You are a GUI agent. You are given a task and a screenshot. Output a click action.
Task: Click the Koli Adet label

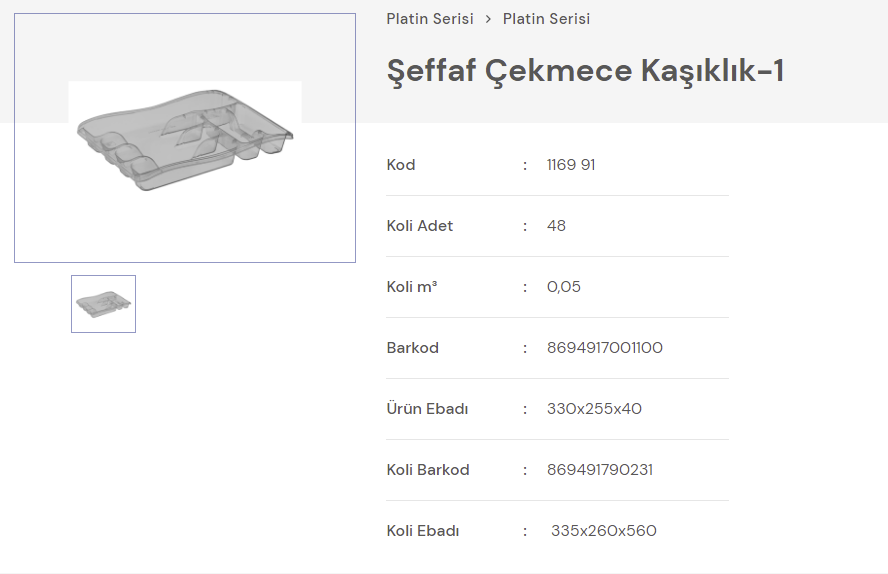pos(420,226)
